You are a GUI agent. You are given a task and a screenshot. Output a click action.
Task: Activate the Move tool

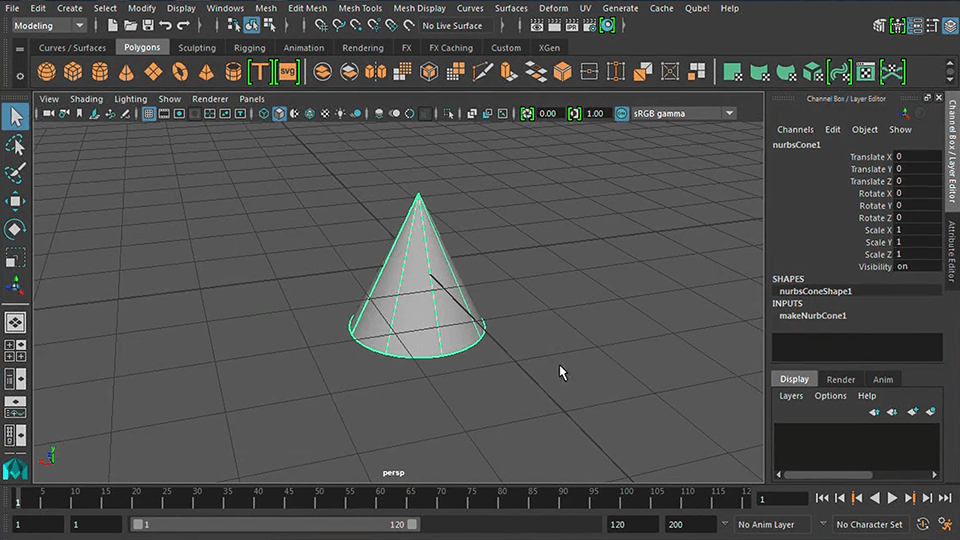(x=15, y=201)
